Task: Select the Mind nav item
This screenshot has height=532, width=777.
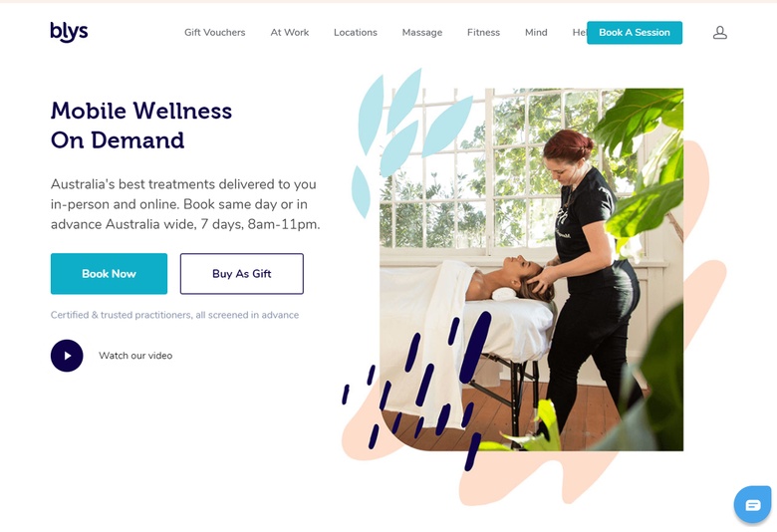Action: coord(536,33)
